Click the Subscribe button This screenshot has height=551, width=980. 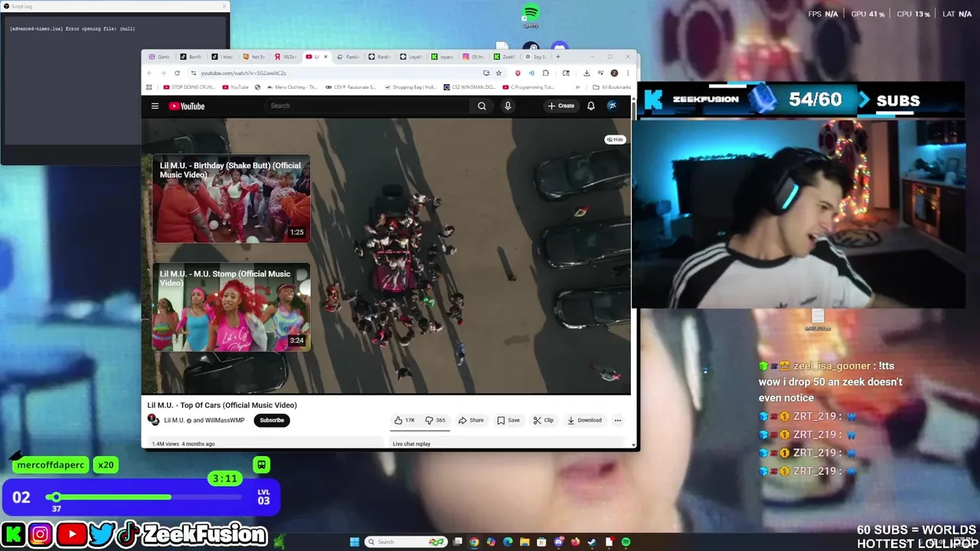[x=272, y=420]
